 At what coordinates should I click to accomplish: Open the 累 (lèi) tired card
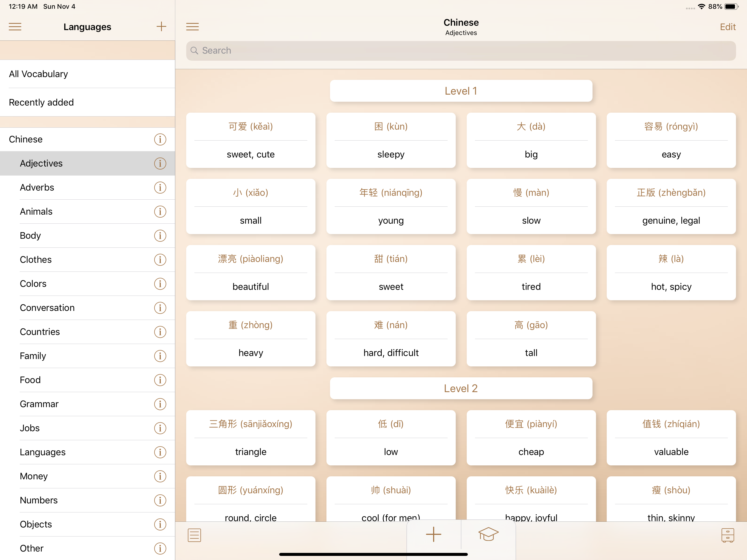[x=531, y=273]
